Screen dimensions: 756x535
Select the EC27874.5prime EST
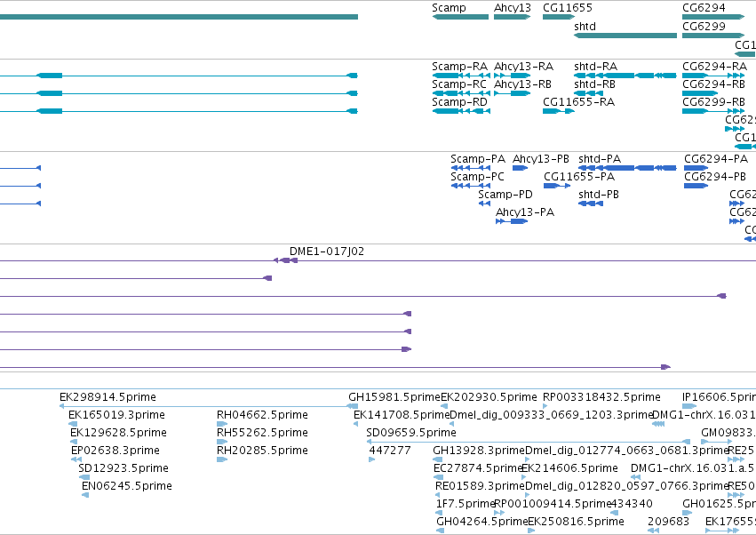(438, 477)
